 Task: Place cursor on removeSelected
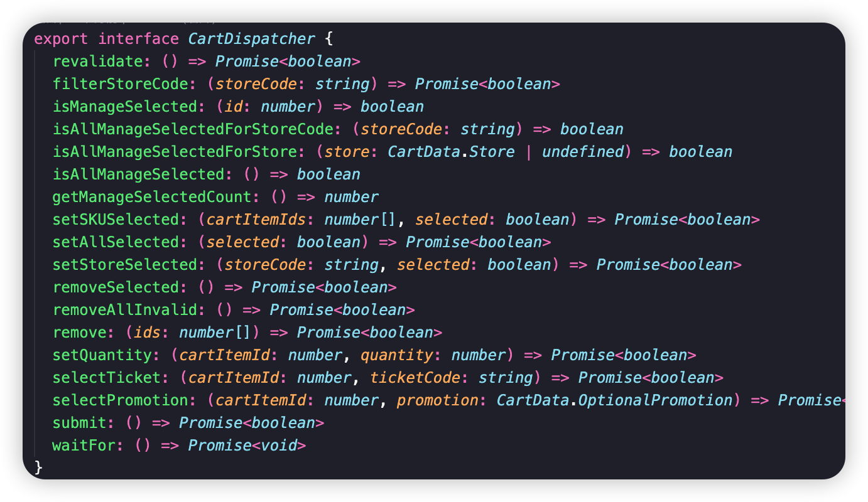click(116, 287)
